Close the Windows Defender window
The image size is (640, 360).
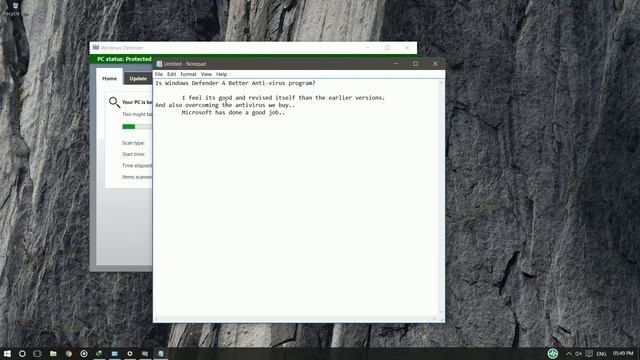[x=407, y=48]
